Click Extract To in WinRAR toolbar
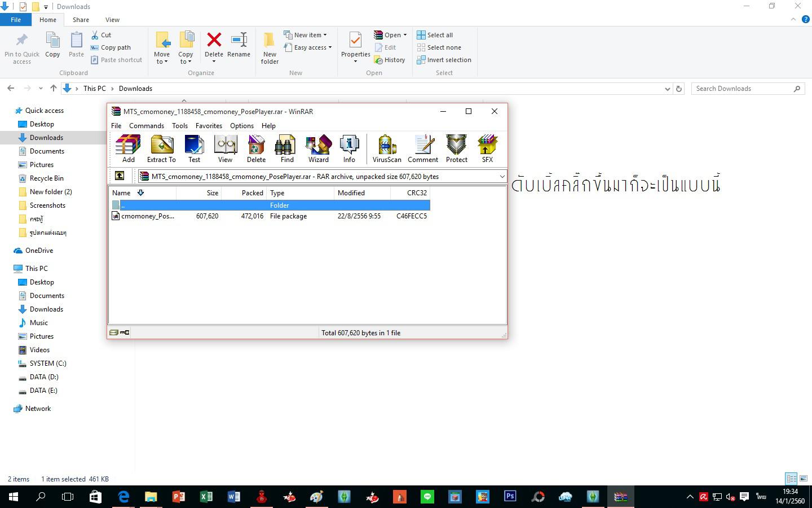 (161, 149)
